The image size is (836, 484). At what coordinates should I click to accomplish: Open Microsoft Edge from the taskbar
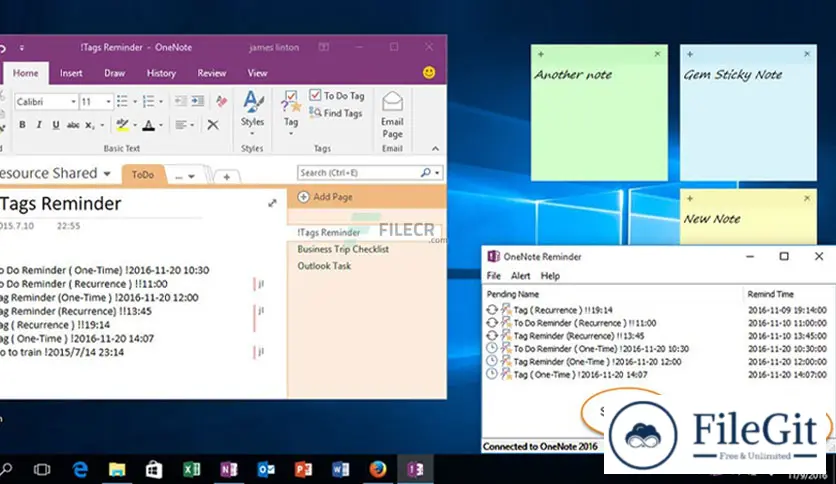click(x=80, y=470)
